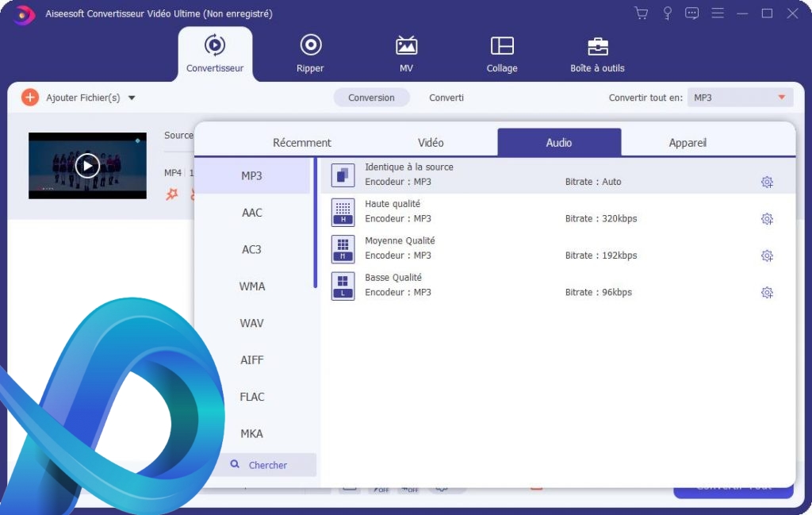The height and width of the screenshot is (515, 812).
Task: Open settings gear for Haute qualité 320kbps
Action: click(x=767, y=219)
